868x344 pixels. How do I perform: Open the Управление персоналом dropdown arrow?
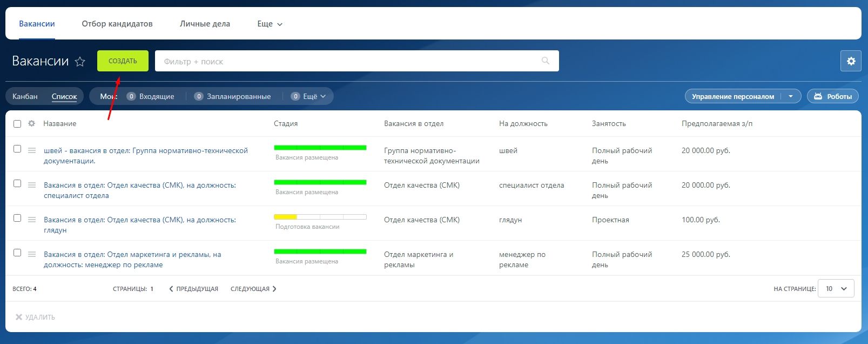[x=791, y=96]
